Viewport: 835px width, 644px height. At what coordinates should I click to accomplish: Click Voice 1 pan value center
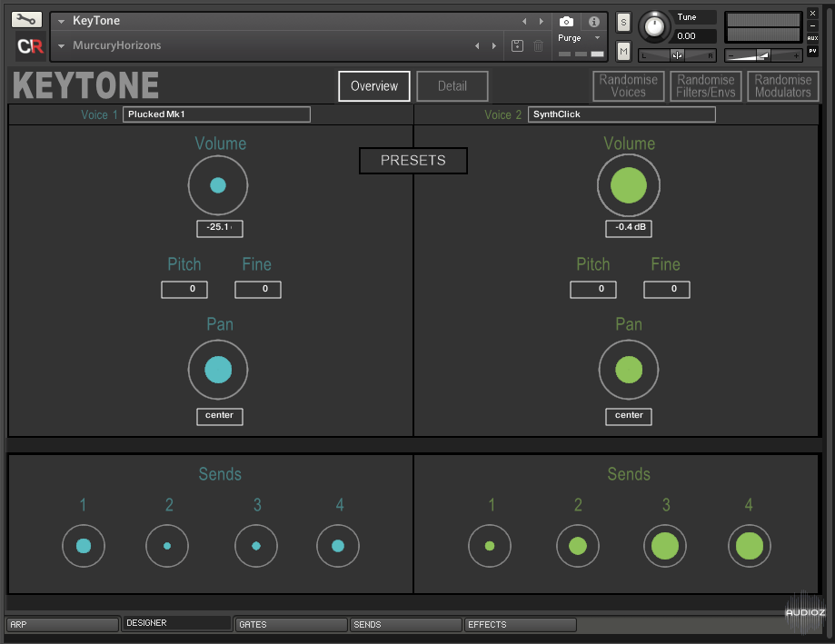coord(220,416)
